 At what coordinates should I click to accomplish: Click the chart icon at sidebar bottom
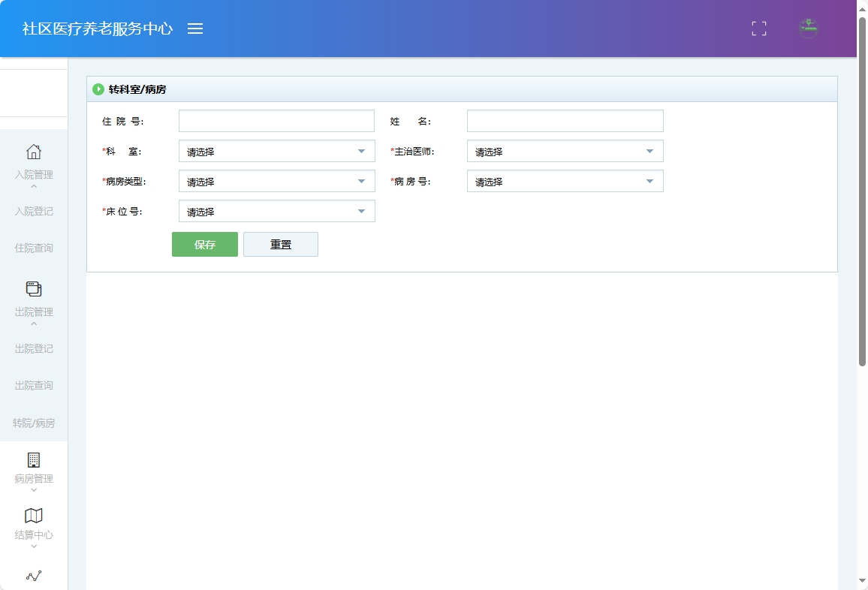point(33,576)
